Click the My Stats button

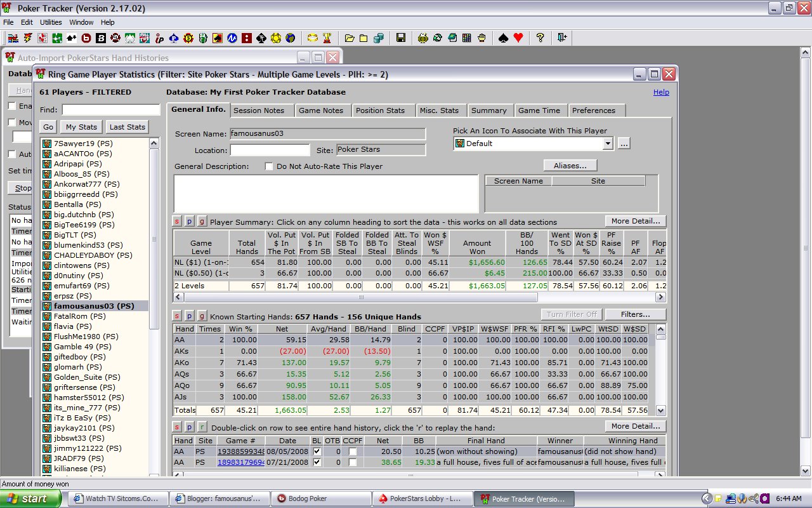coord(80,127)
